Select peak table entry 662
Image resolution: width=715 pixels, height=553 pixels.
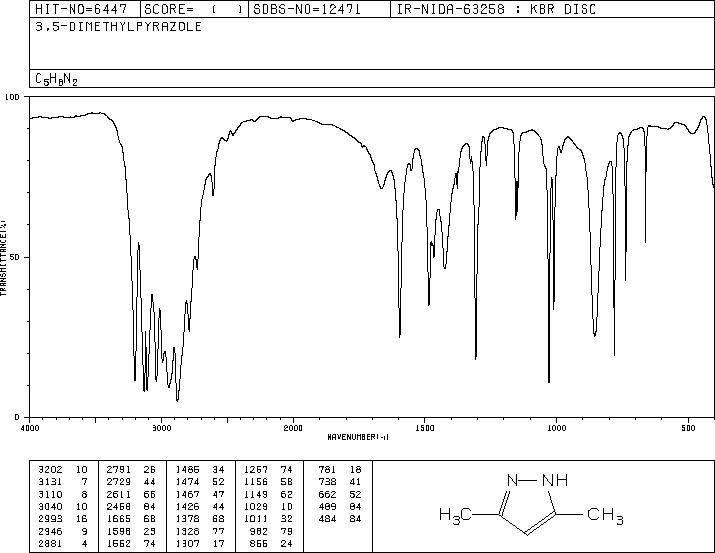(x=327, y=494)
